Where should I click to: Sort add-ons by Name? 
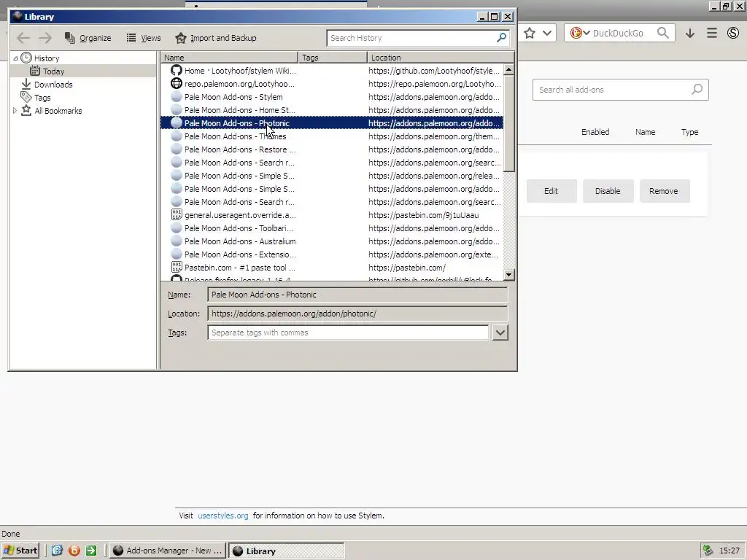(x=645, y=132)
